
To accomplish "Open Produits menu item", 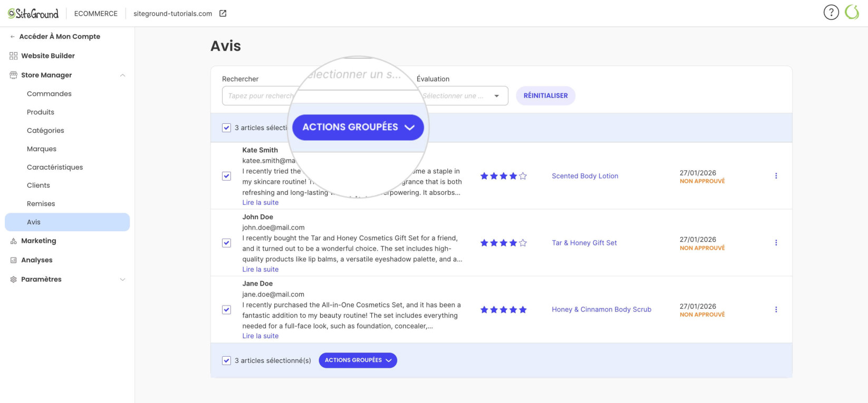I will 41,112.
